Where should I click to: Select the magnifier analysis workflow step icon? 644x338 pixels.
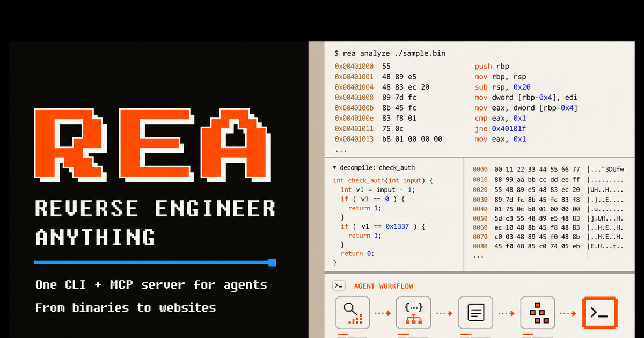(x=352, y=313)
